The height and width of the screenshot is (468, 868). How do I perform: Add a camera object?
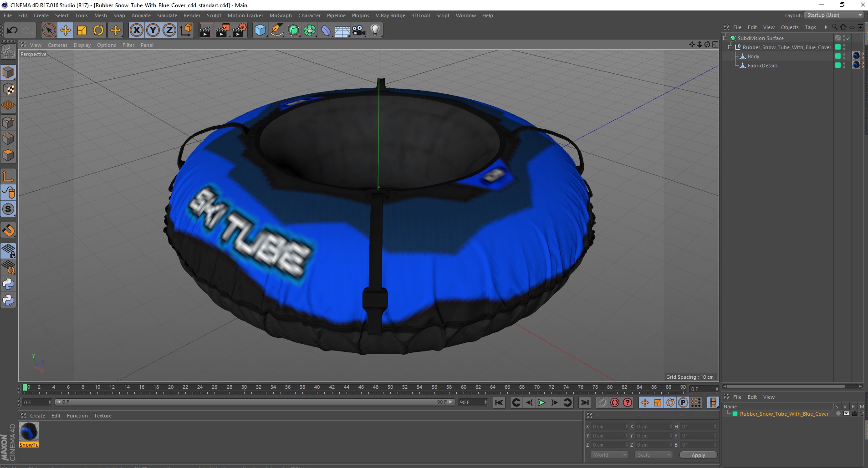(x=359, y=31)
